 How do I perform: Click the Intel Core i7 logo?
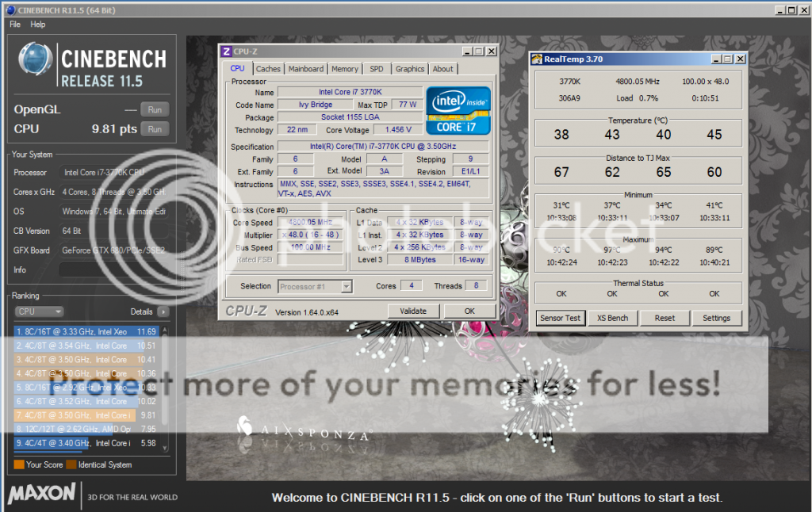(x=458, y=110)
